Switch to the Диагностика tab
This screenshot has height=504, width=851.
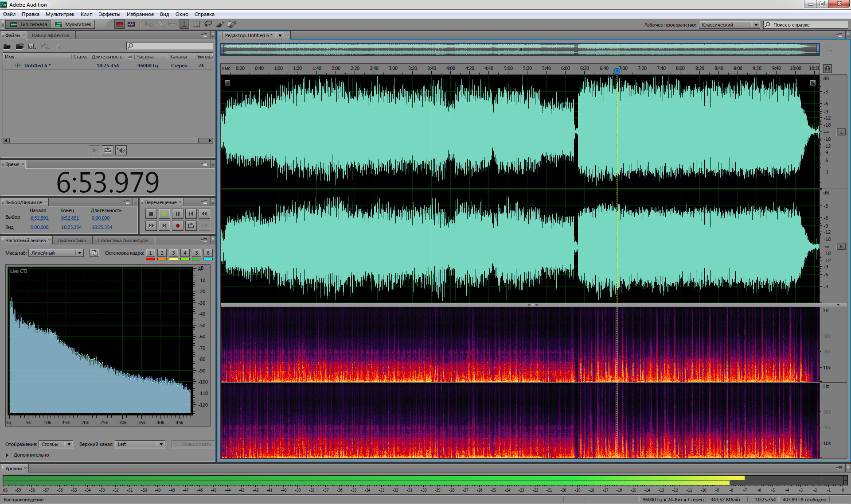pyautogui.click(x=72, y=240)
